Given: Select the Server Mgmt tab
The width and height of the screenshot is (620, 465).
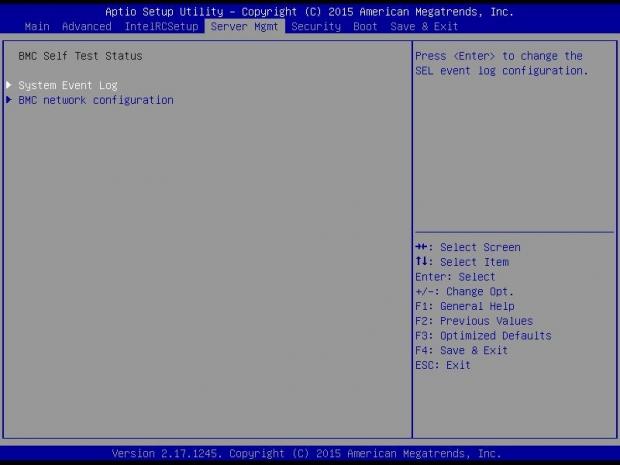Looking at the screenshot, I should tap(244, 26).
